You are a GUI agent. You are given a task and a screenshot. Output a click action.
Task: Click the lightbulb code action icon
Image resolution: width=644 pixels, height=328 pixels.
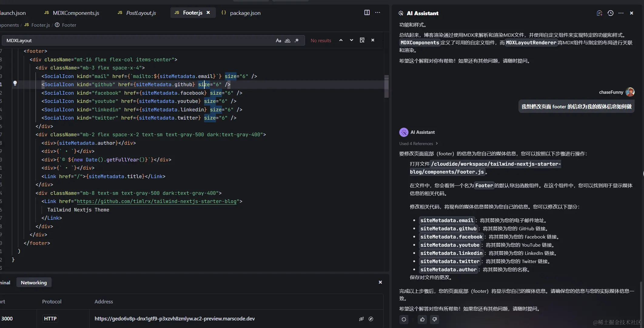[x=15, y=83]
